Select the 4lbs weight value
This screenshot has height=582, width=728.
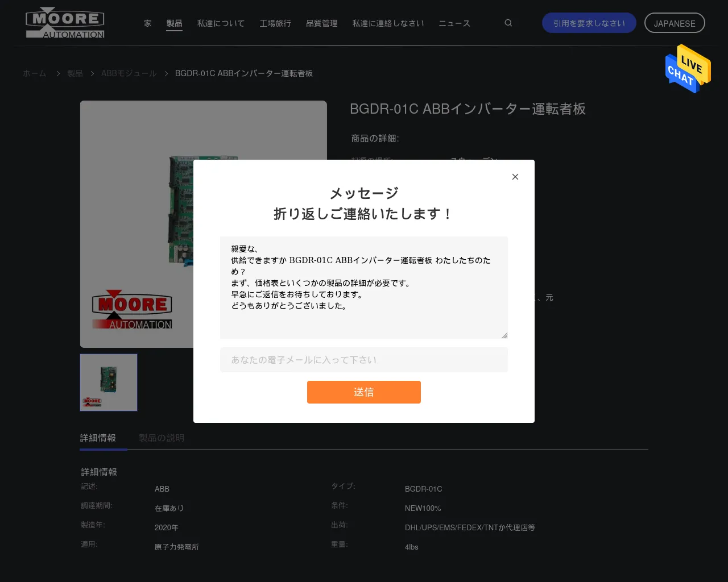(412, 547)
